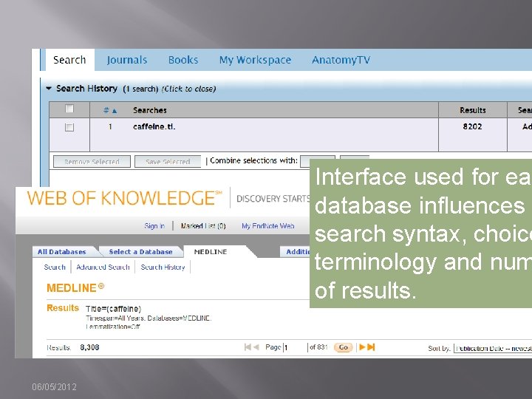Open the Books tab

[183, 60]
